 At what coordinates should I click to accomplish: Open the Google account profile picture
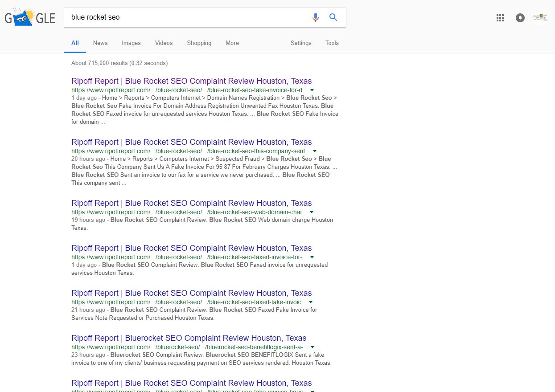[x=541, y=17]
